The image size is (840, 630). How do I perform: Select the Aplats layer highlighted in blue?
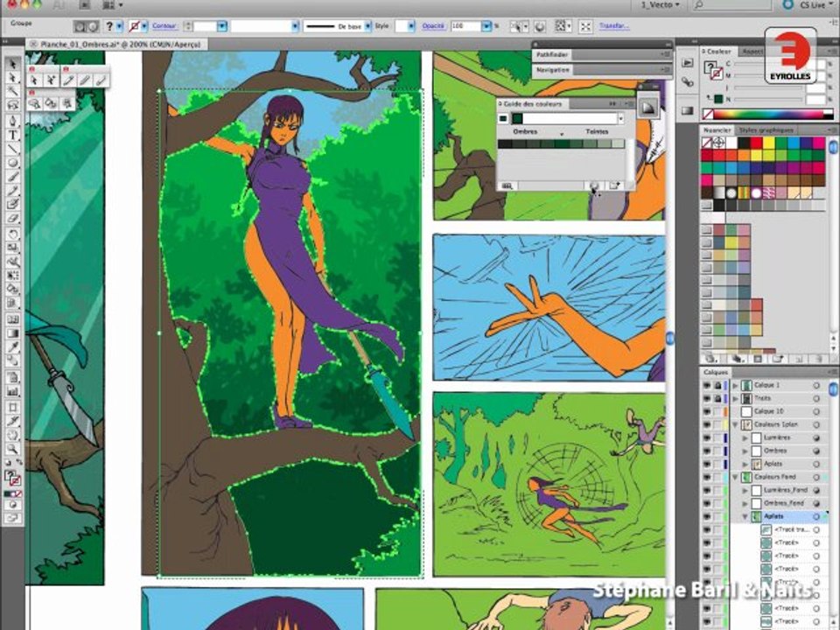tap(773, 516)
